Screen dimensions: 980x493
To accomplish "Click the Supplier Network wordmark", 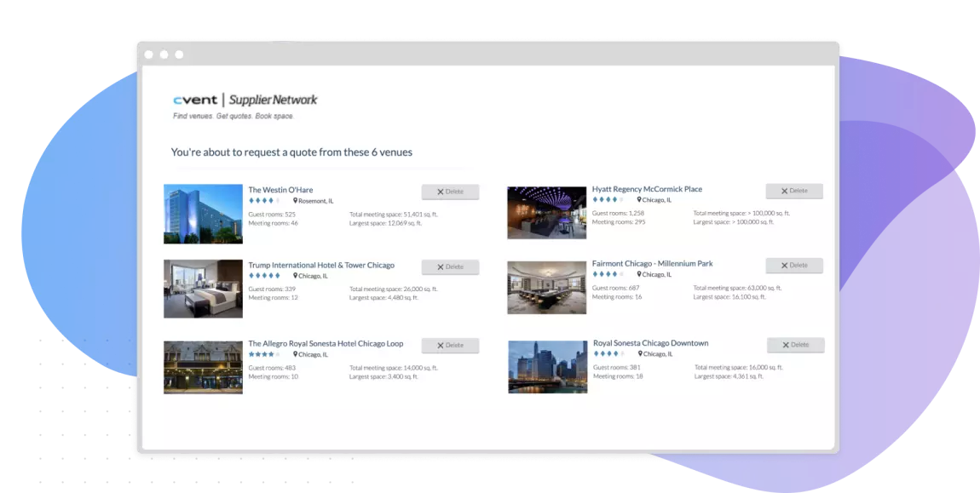I will pyautogui.click(x=274, y=99).
